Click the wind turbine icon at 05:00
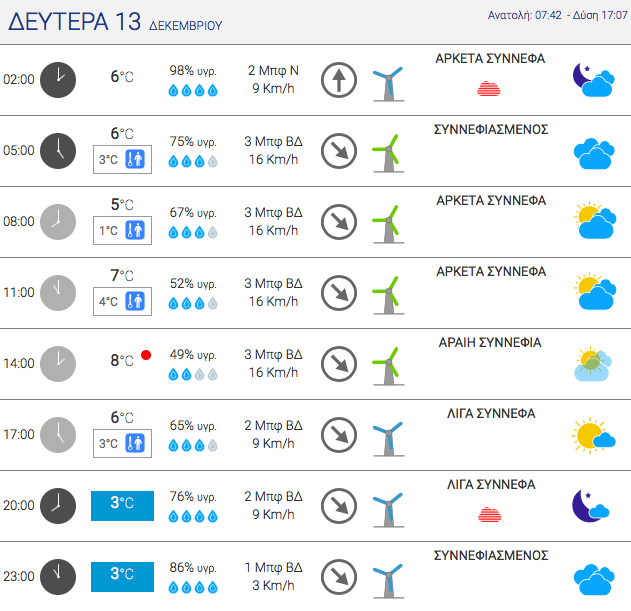 coord(388,153)
